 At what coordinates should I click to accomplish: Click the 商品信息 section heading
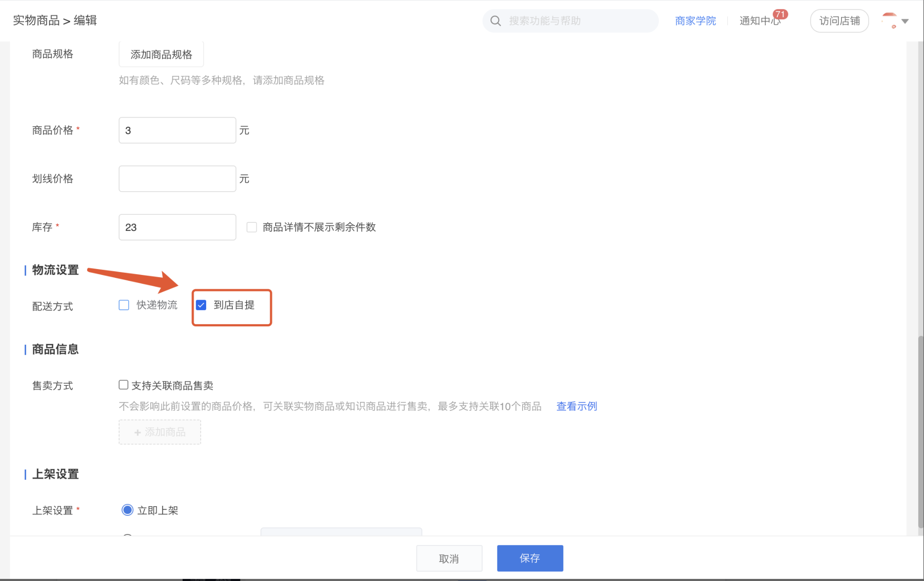(55, 349)
